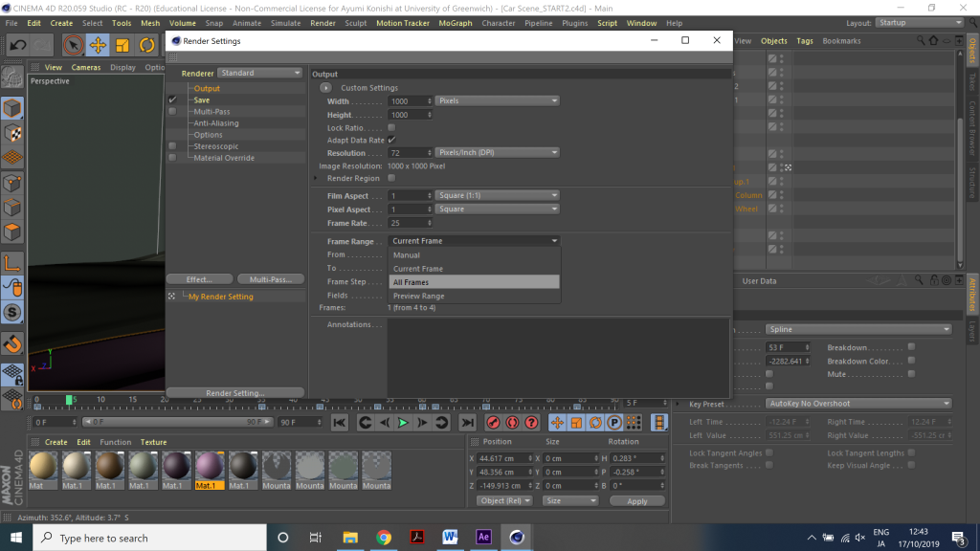Viewport: 980px width, 551px height.
Task: Play the animation forwards
Action: 403,423
